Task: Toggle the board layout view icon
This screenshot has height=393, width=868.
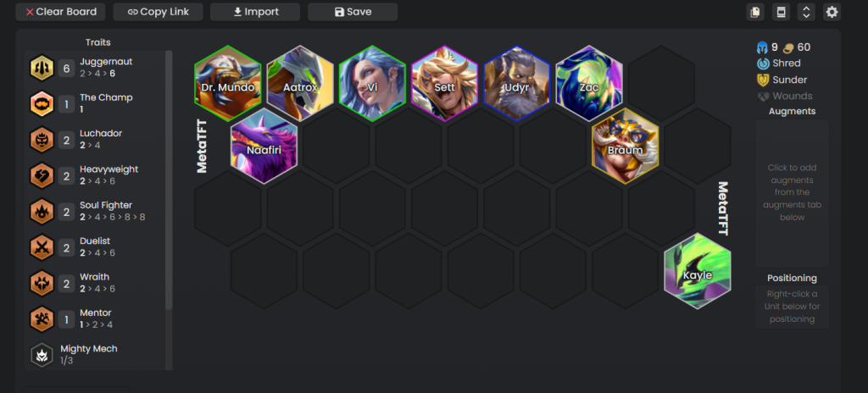Action: [x=781, y=12]
